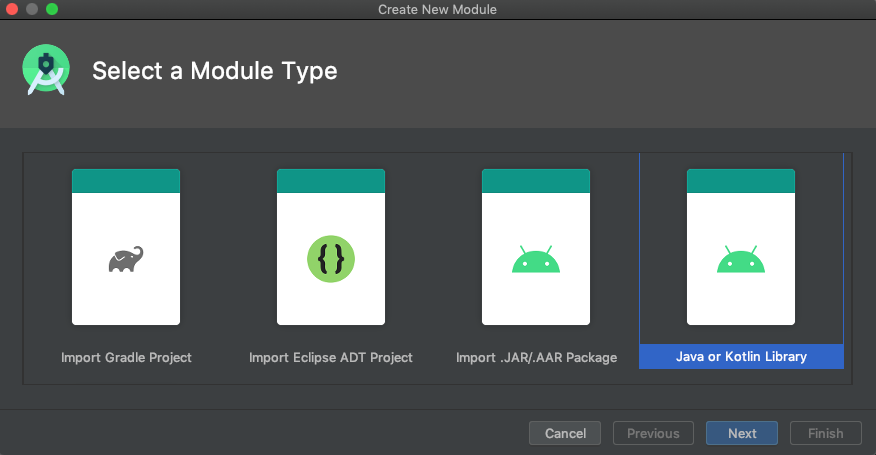Click the 'Import .JAR/.AAR Package' label

pyautogui.click(x=536, y=357)
